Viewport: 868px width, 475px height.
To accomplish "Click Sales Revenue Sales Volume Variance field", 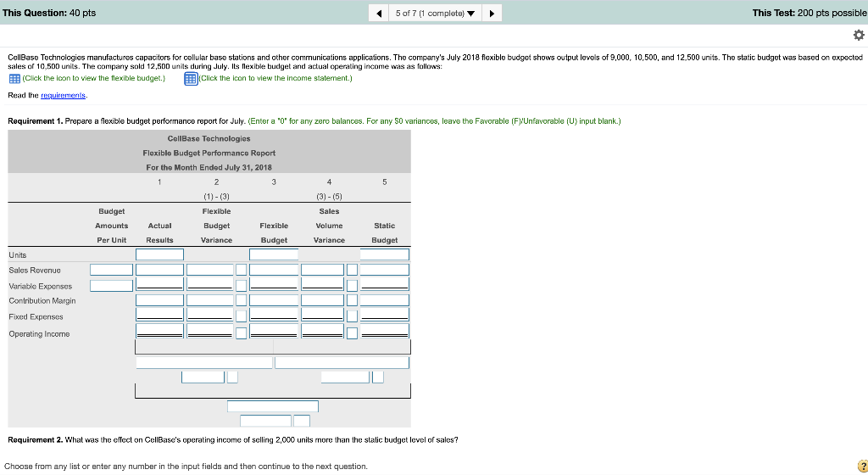I will [x=322, y=270].
